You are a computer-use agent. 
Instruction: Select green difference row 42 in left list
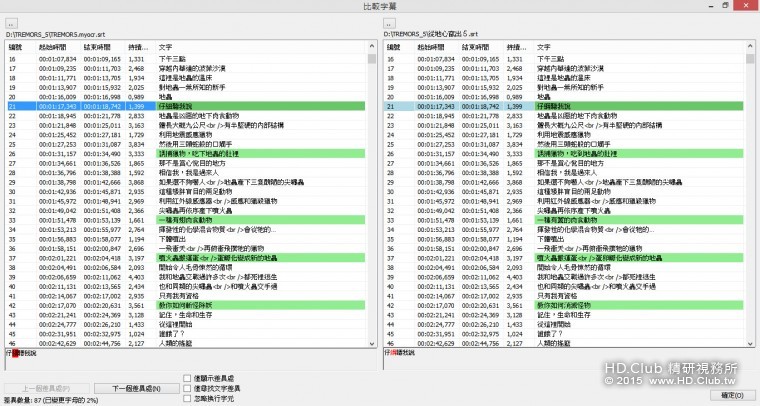pyautogui.click(x=186, y=306)
